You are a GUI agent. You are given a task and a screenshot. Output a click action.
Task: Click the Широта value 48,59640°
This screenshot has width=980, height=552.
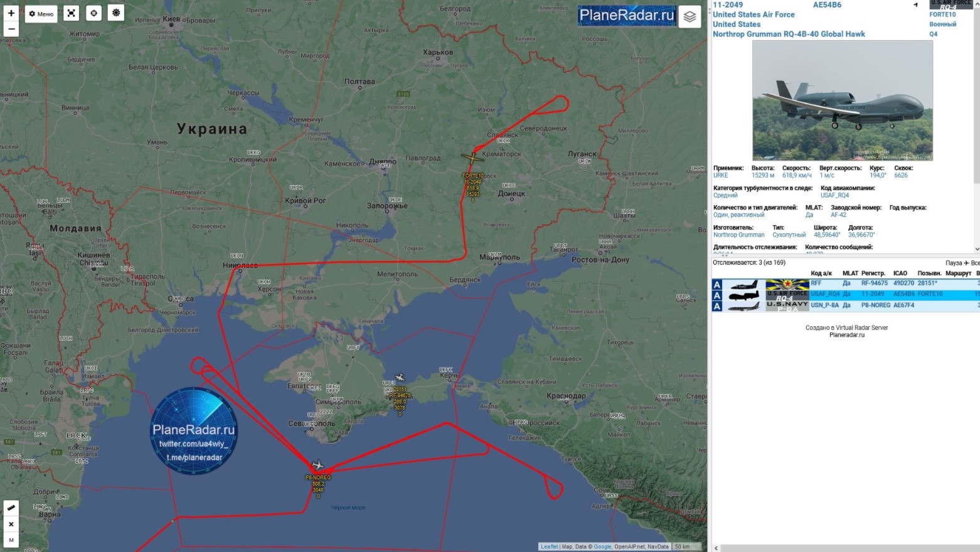(x=827, y=235)
